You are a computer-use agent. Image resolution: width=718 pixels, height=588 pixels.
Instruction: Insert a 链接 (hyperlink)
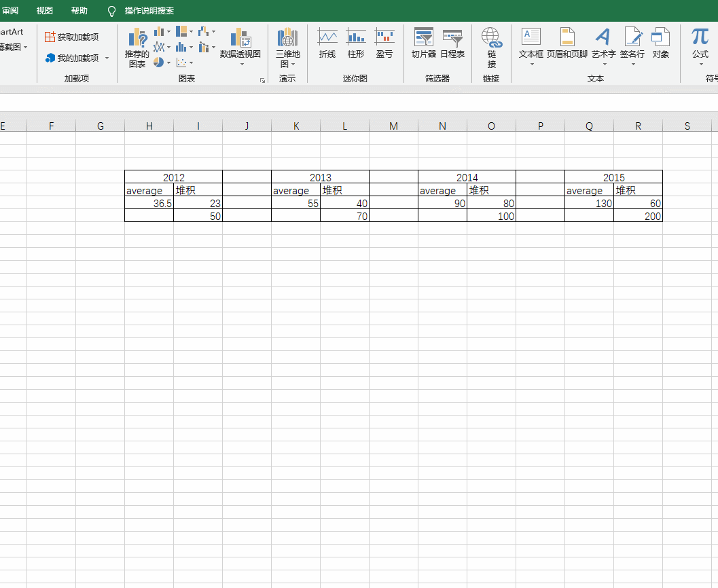(x=491, y=43)
